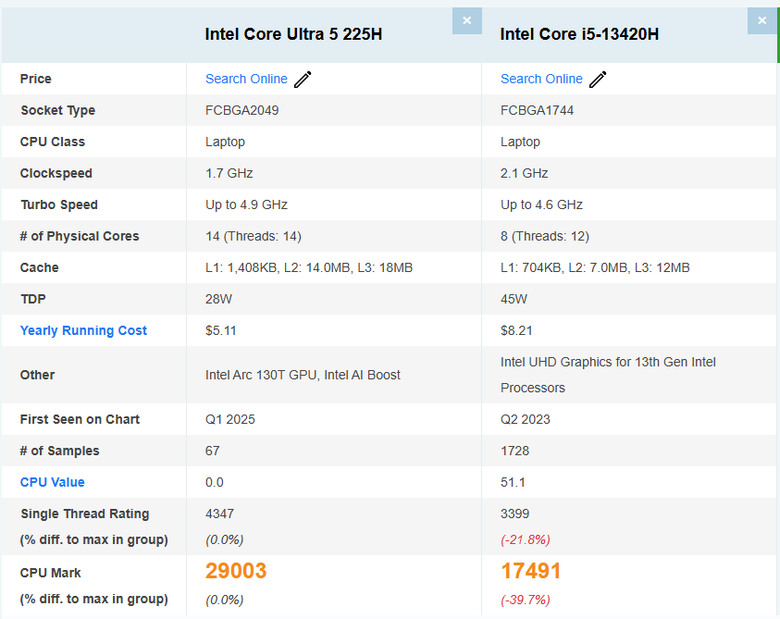Click the Intel Core i5-13420H heading
The width and height of the screenshot is (780, 619).
click(579, 34)
